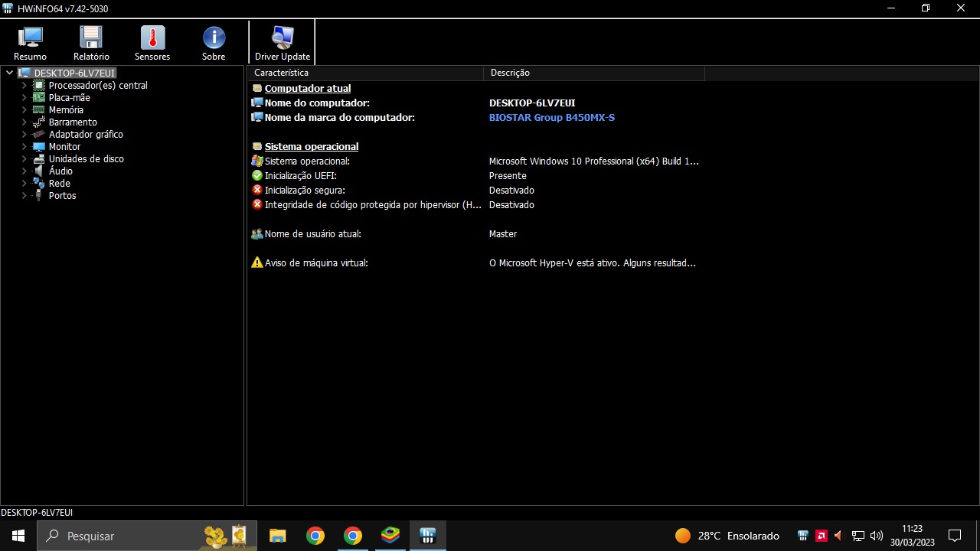Open notification center icon
This screenshot has width=980, height=551.
(x=955, y=536)
